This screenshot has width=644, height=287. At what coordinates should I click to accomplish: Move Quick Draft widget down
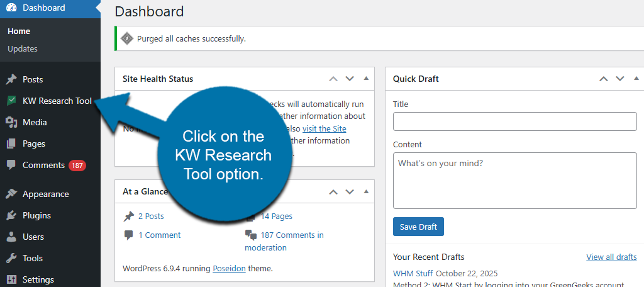(619, 79)
